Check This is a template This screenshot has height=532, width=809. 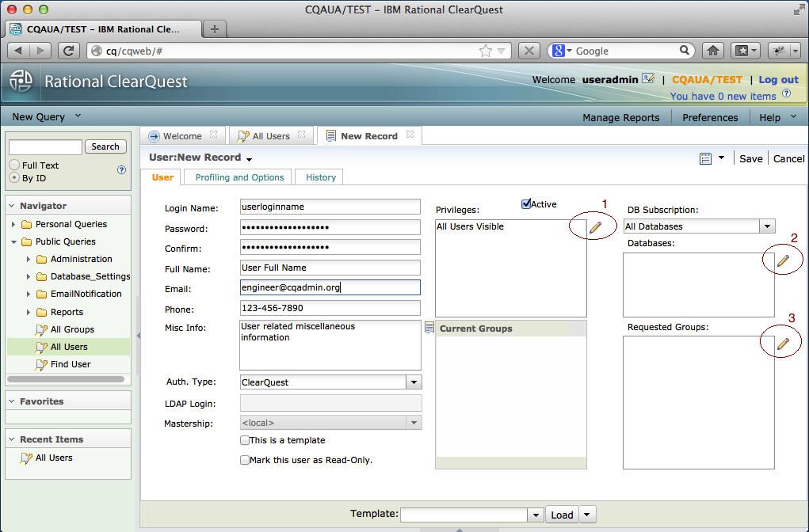[245, 440]
